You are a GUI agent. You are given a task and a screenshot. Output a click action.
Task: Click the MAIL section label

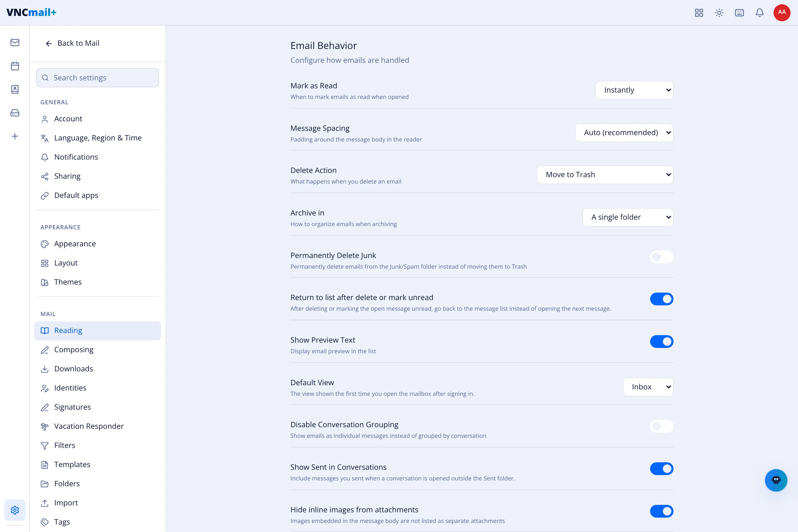click(48, 314)
